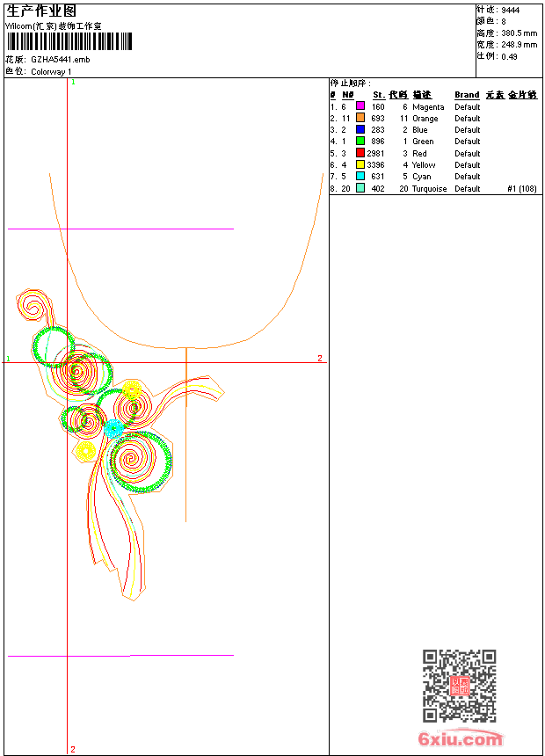This screenshot has width=545, height=756.
Task: Click the upper yellow circle motif
Action: click(132, 389)
